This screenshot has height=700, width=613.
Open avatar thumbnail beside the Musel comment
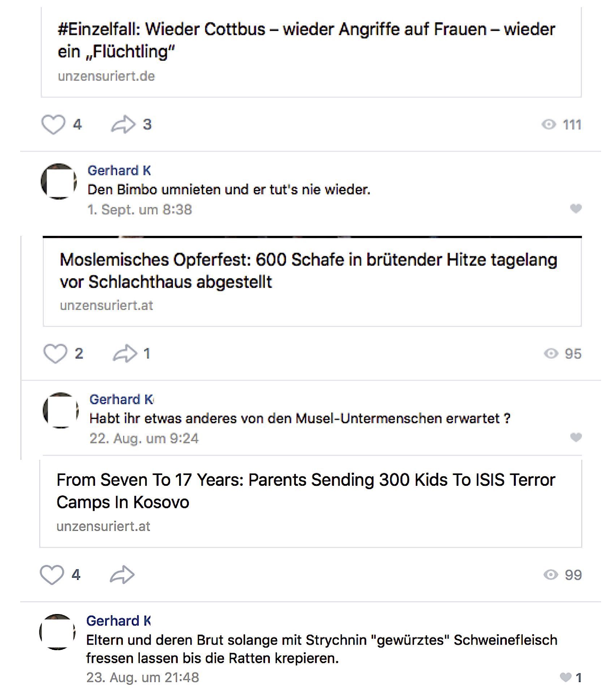[61, 410]
